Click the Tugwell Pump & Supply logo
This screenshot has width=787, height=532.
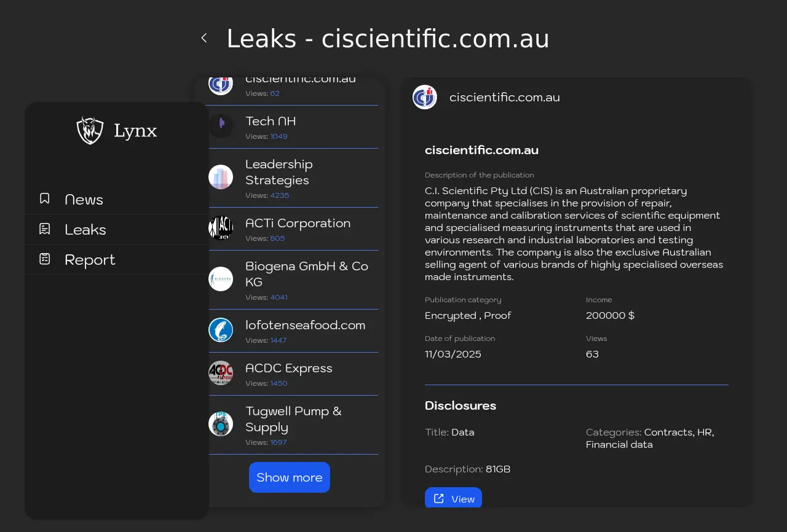[221, 424]
